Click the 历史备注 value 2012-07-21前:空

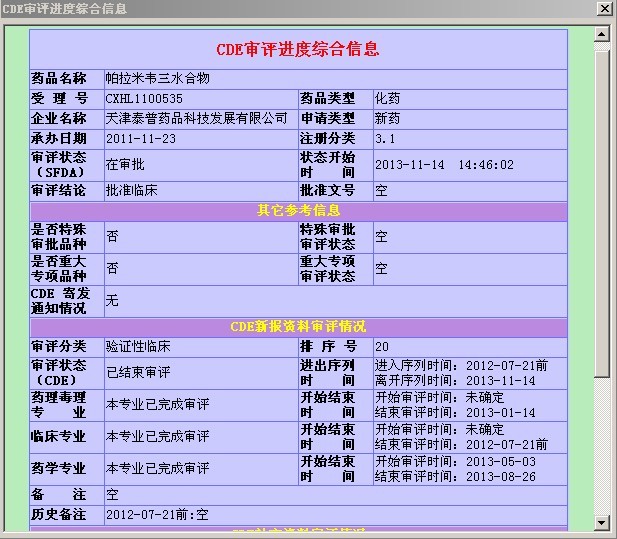coord(157,515)
